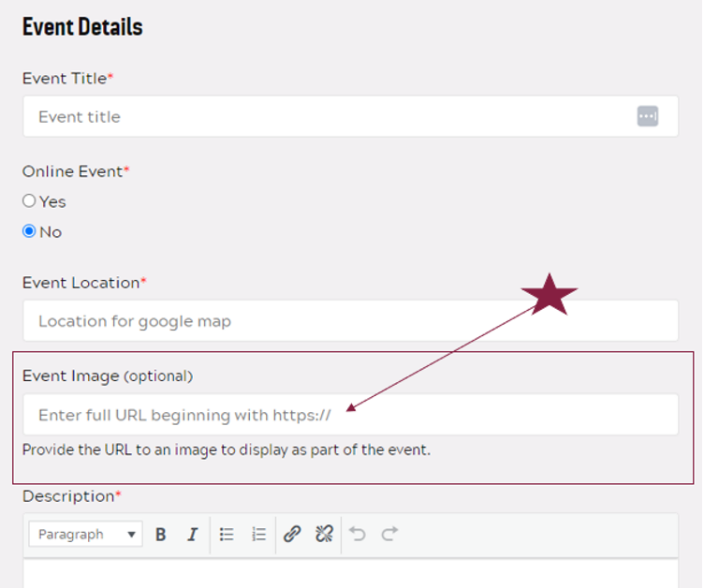Remove link with the unlink icon
Screen dimensions: 704x588
pyautogui.click(x=324, y=534)
